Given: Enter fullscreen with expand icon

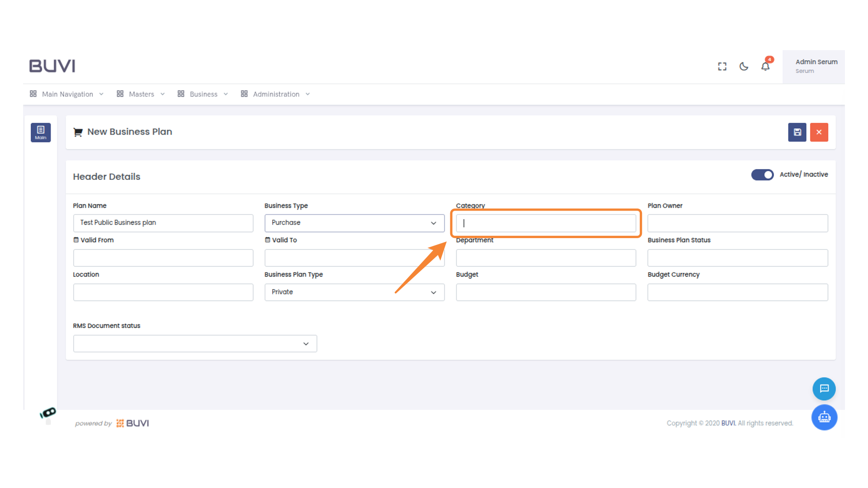Looking at the screenshot, I should [722, 66].
